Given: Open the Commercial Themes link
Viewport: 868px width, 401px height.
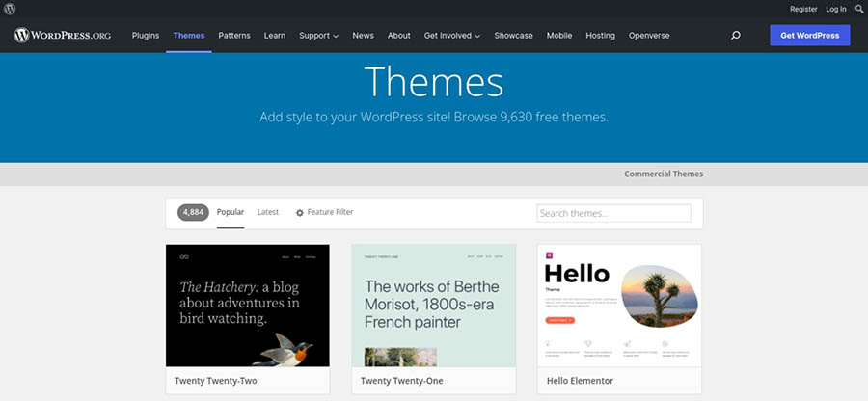Looking at the screenshot, I should pos(664,174).
